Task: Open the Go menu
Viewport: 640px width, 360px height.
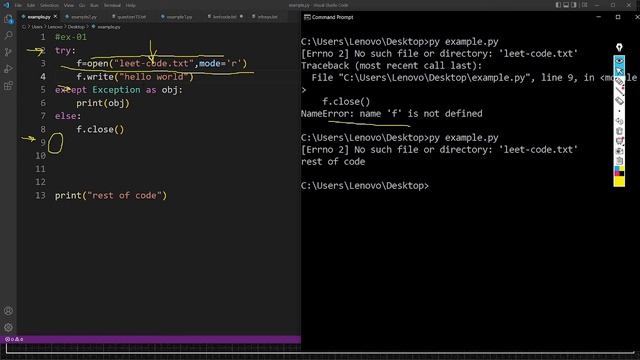Action: (x=82, y=5)
